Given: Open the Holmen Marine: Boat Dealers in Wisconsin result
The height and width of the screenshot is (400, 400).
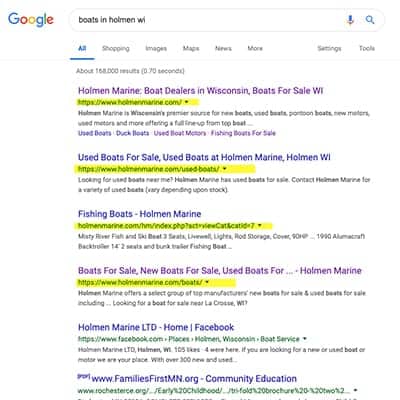Looking at the screenshot, I should coord(201,91).
